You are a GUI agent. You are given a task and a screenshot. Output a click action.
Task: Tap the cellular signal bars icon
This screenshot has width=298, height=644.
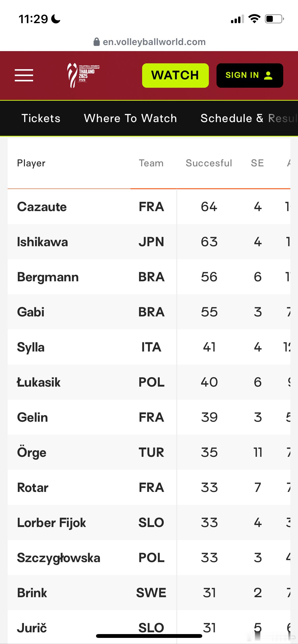(237, 19)
